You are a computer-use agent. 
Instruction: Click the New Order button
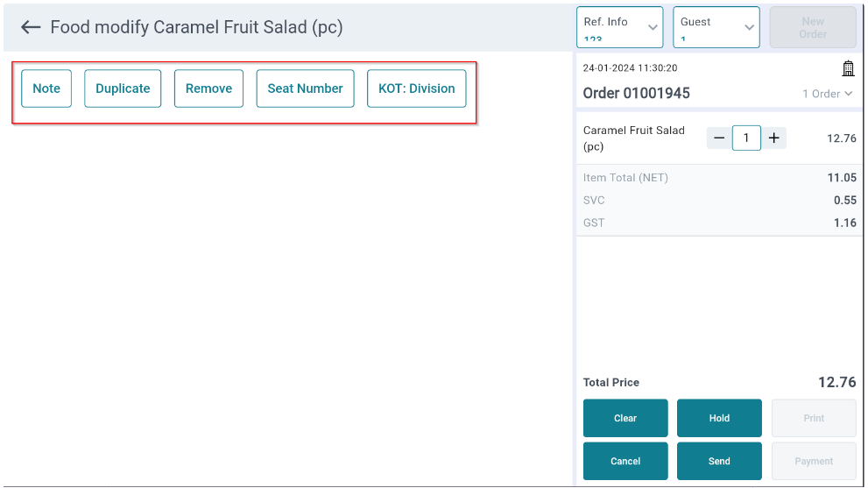point(813,27)
